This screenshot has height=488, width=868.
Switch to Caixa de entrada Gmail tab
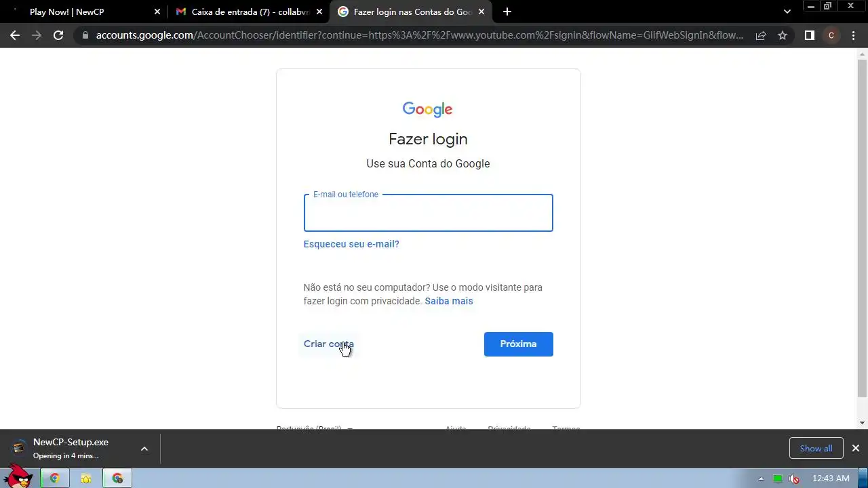click(248, 12)
